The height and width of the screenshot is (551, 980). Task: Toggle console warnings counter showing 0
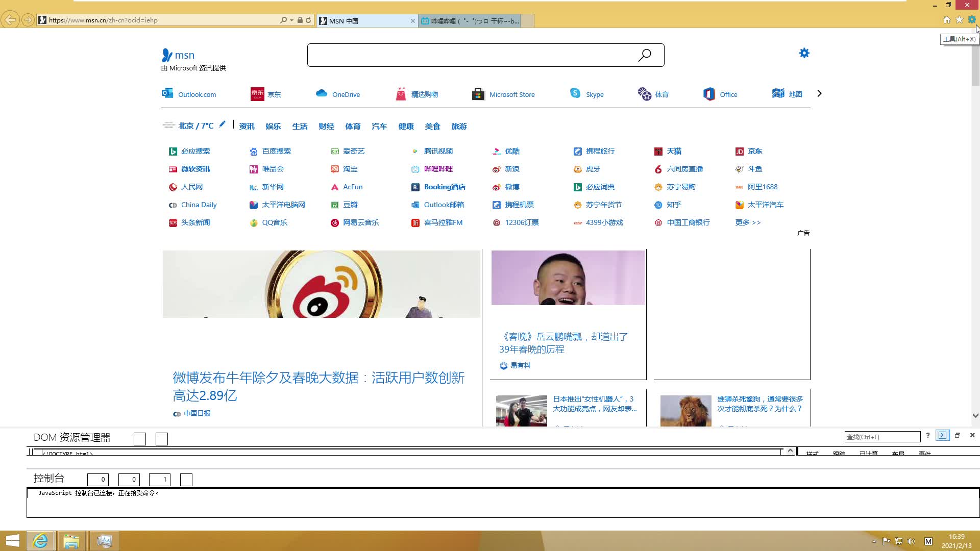pyautogui.click(x=129, y=480)
